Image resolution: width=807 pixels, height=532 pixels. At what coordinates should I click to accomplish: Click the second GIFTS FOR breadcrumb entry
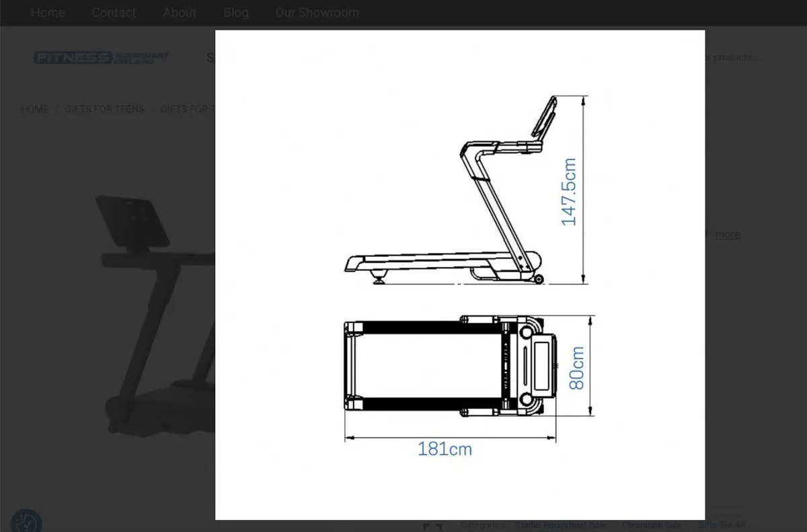pos(187,109)
